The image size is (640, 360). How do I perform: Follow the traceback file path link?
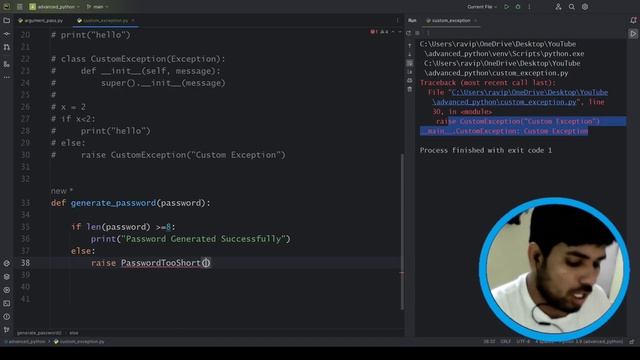pyautogui.click(x=530, y=93)
